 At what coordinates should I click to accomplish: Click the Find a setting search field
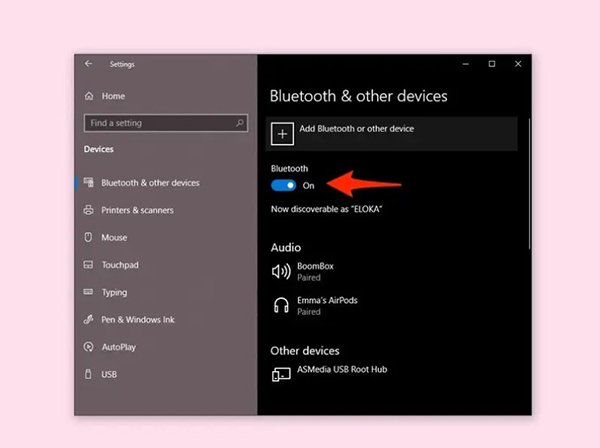click(166, 123)
